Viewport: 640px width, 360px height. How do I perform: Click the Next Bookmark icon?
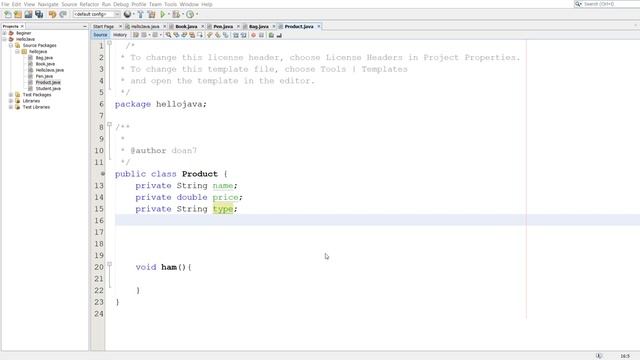217,35
